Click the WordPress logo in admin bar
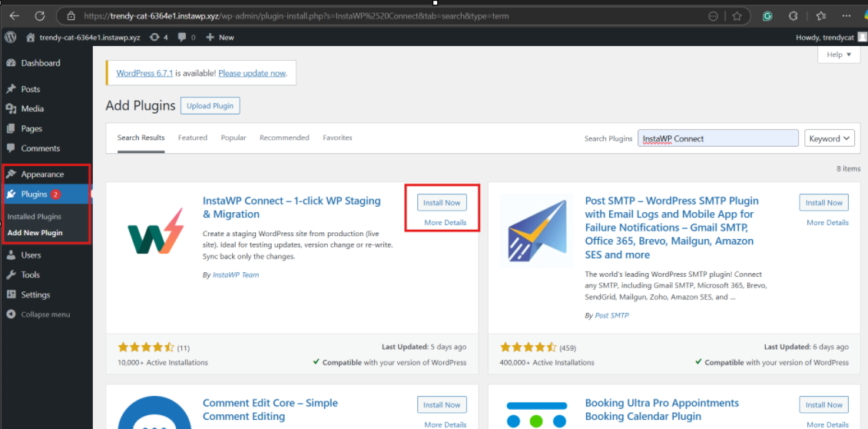 [11, 37]
